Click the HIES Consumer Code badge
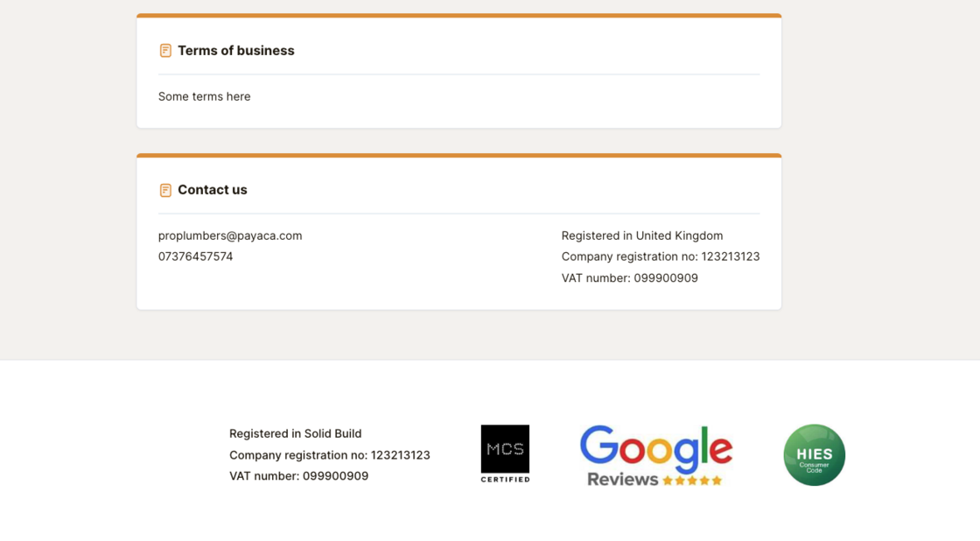Viewport: 980px width, 541px height. tap(814, 455)
